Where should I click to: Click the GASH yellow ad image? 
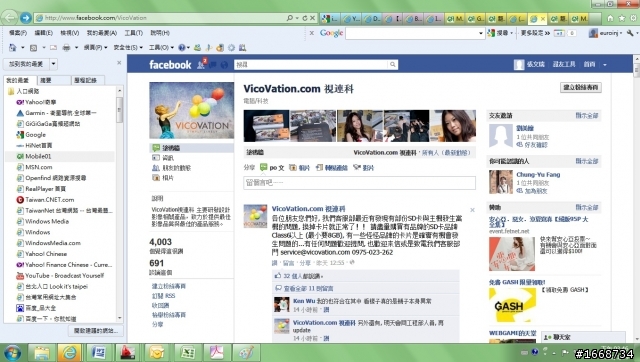pos(512,305)
